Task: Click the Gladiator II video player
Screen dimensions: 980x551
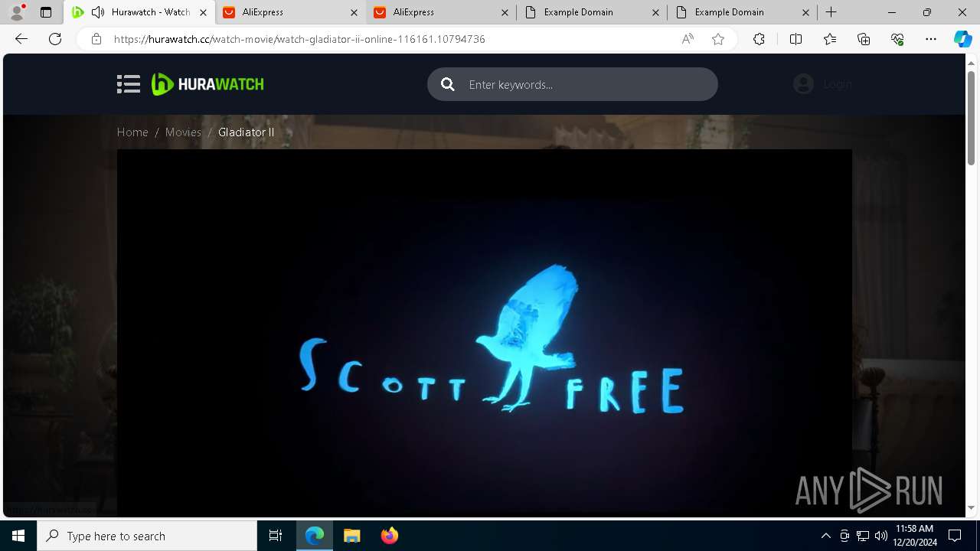Action: [484, 333]
